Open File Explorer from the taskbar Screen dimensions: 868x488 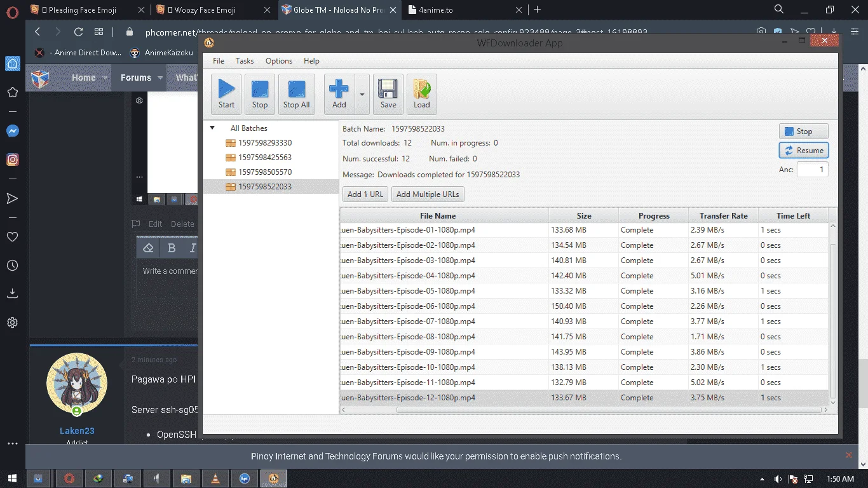coord(186,478)
